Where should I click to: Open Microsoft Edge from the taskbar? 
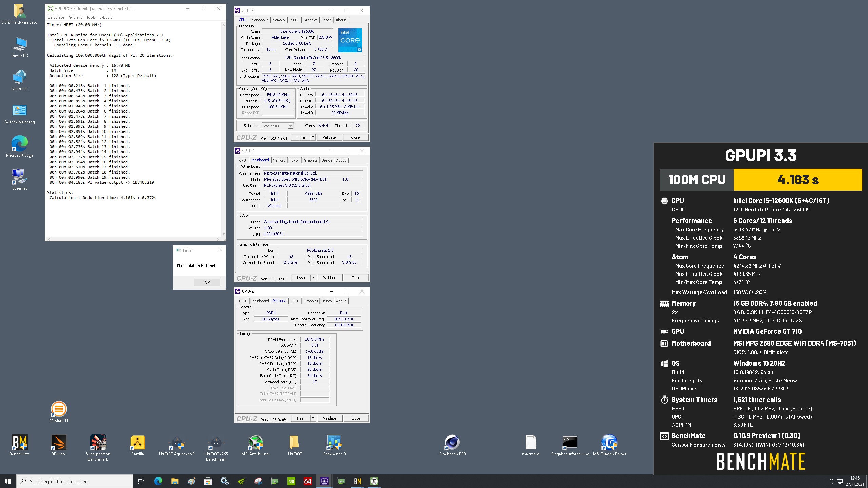(158, 481)
